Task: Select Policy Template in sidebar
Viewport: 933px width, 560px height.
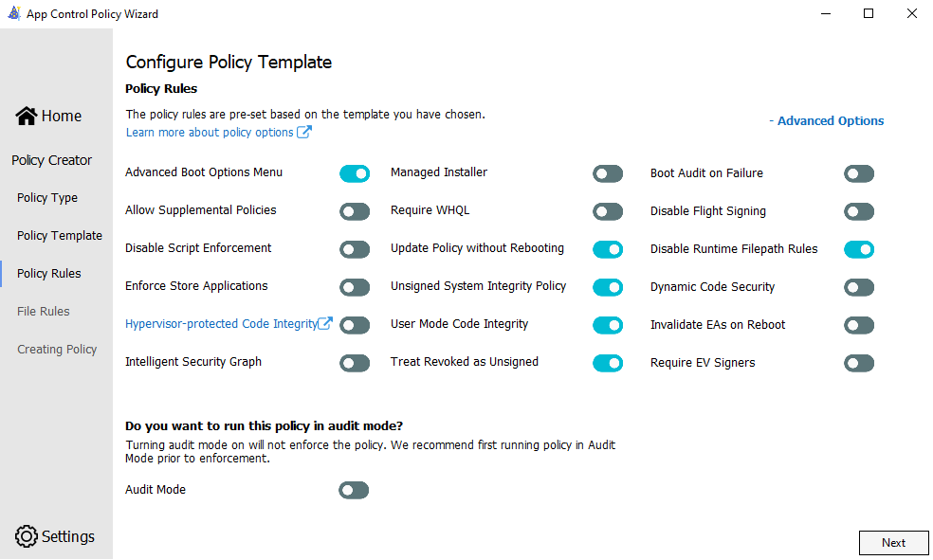Action: pos(60,236)
